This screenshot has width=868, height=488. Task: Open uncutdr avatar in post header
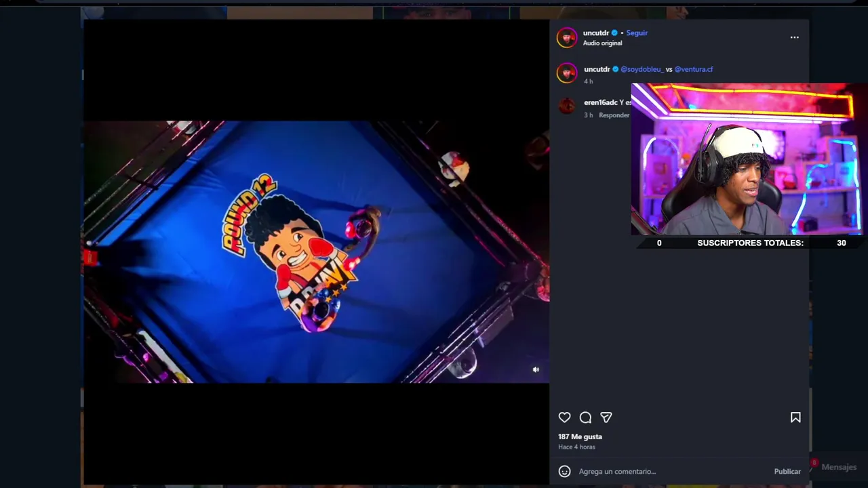(x=567, y=38)
